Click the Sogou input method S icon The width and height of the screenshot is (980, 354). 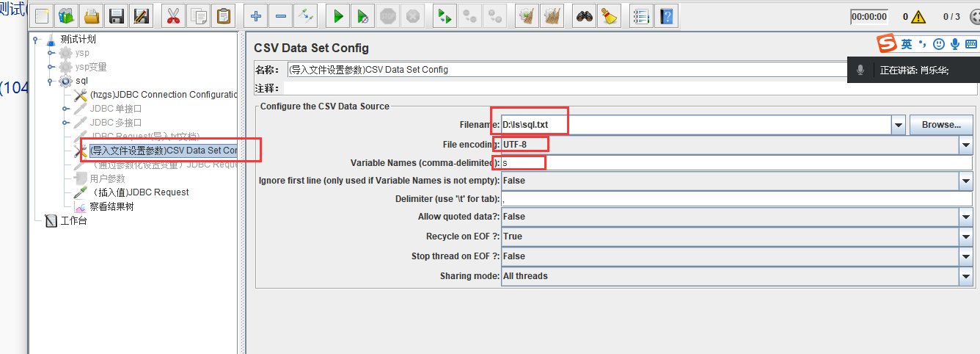click(x=888, y=43)
